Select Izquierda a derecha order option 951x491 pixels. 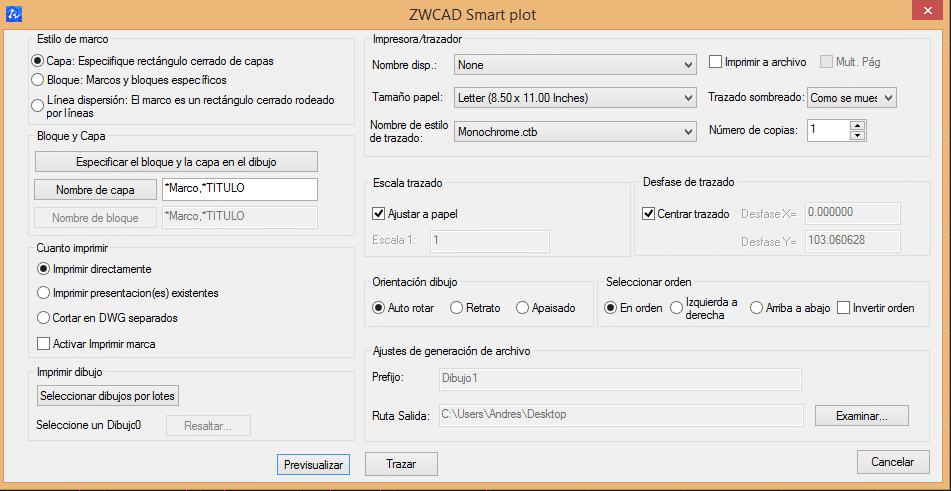(x=676, y=308)
